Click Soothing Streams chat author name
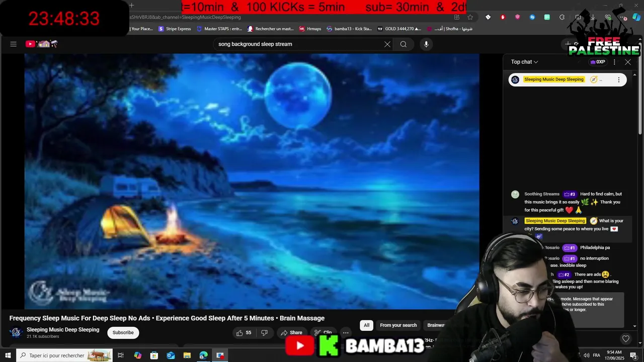This screenshot has height=362, width=644. tap(542, 194)
